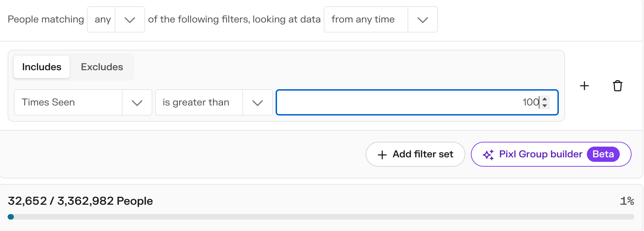The image size is (644, 231).
Task: Switch to the Excludes toggle option
Action: 102,67
